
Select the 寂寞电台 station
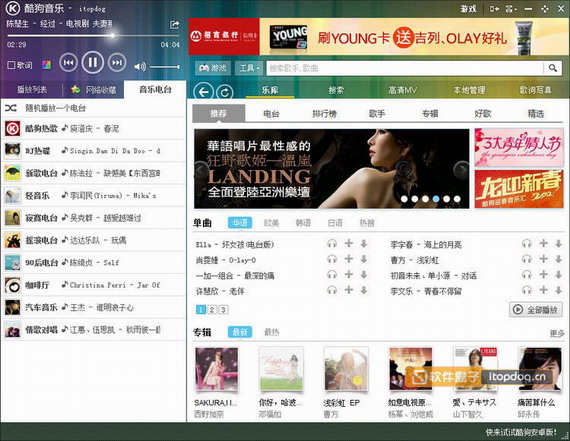(94, 218)
